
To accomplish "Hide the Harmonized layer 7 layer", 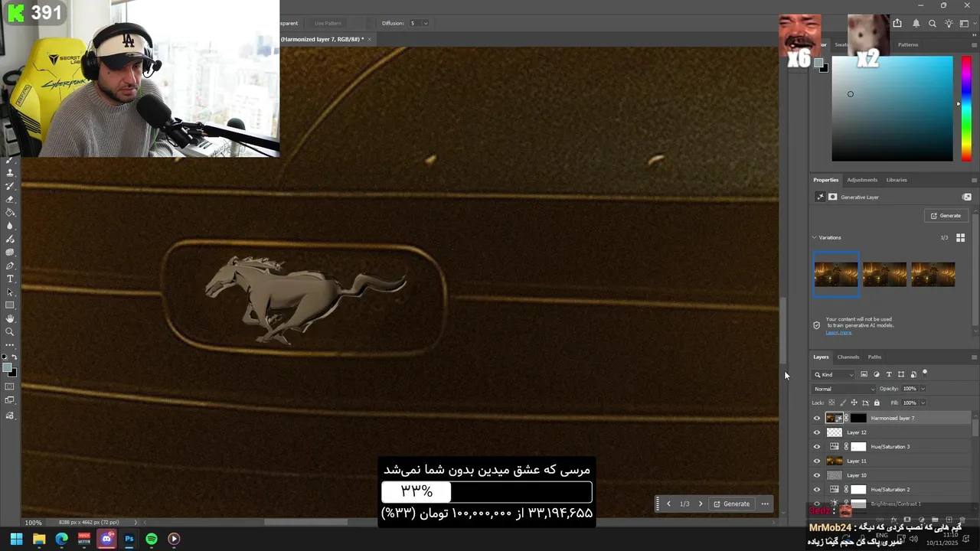I will click(x=816, y=418).
